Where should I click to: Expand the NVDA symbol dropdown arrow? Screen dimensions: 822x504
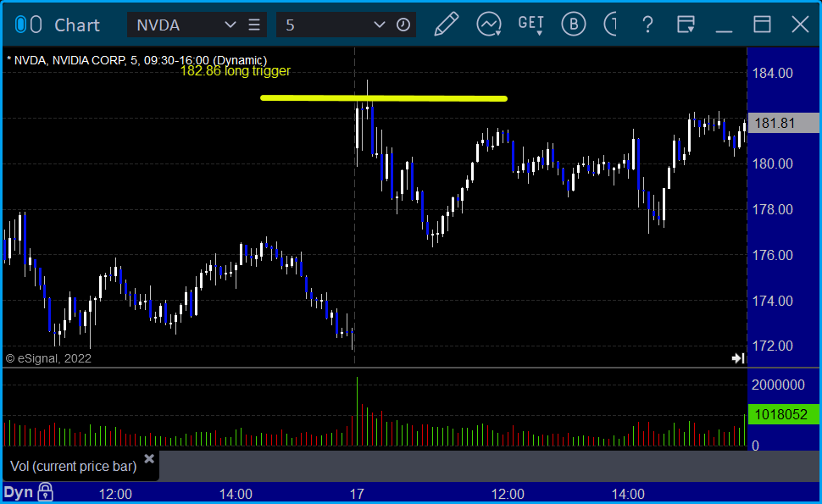click(230, 25)
